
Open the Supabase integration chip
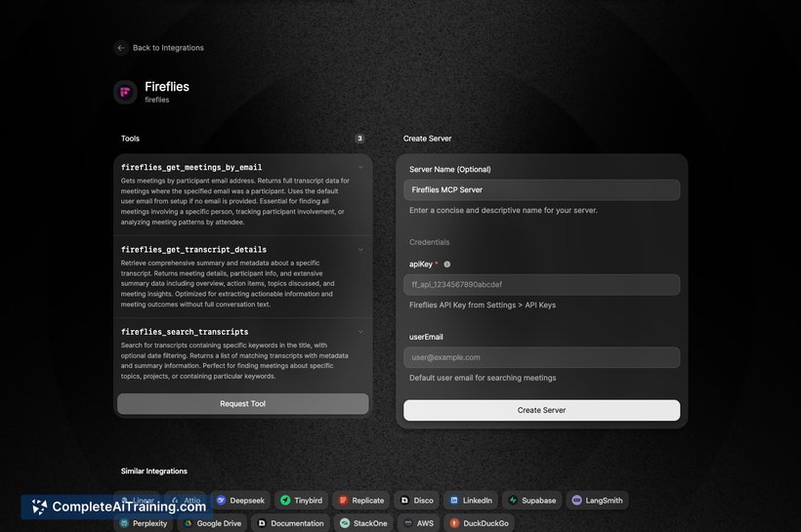(531, 501)
